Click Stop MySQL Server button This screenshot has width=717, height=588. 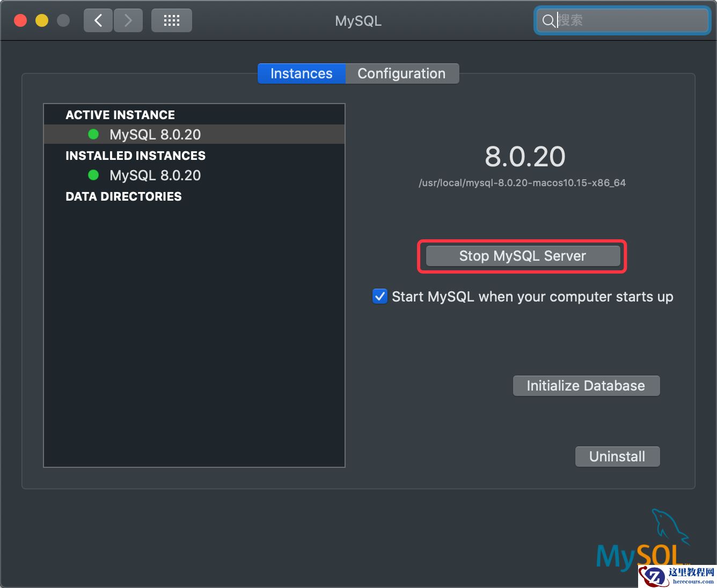(x=523, y=256)
